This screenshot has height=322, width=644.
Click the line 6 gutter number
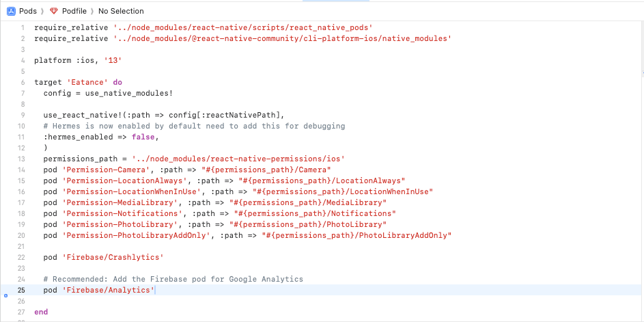click(x=23, y=82)
